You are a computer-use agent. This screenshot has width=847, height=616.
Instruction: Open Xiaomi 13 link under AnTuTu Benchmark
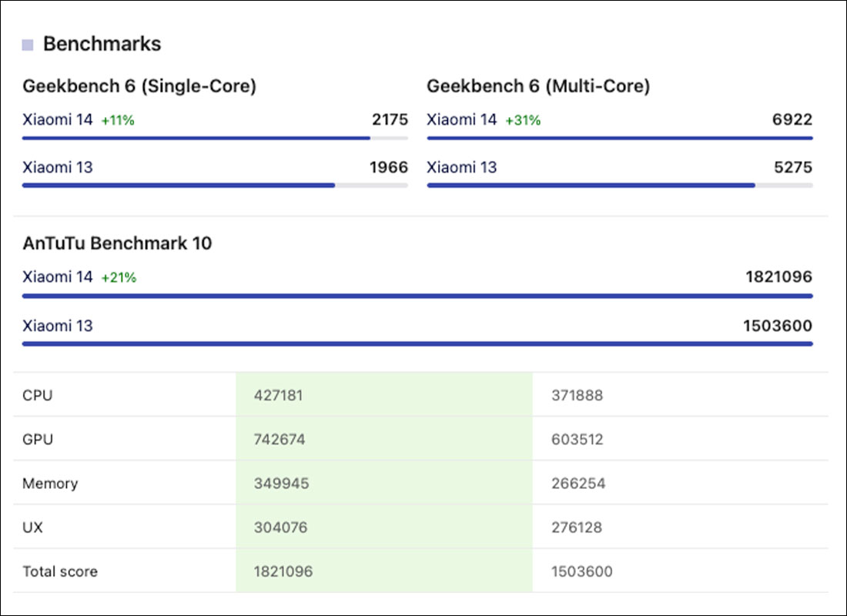58,326
